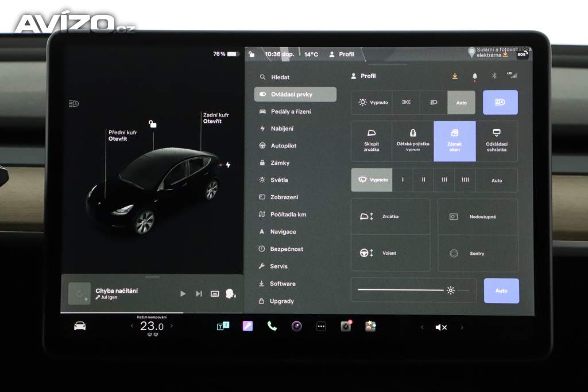Toggle auto high beam button
This screenshot has width=588, height=392.
coord(500,102)
